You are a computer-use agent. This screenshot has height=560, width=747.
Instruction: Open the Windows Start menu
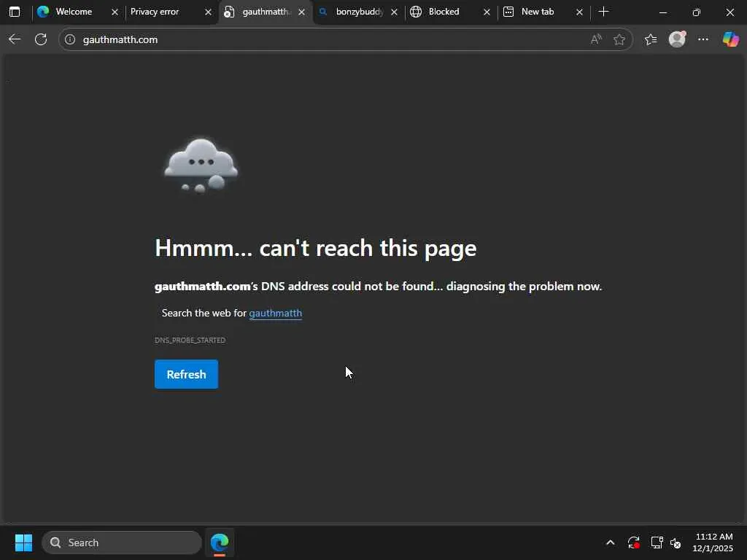[23, 542]
